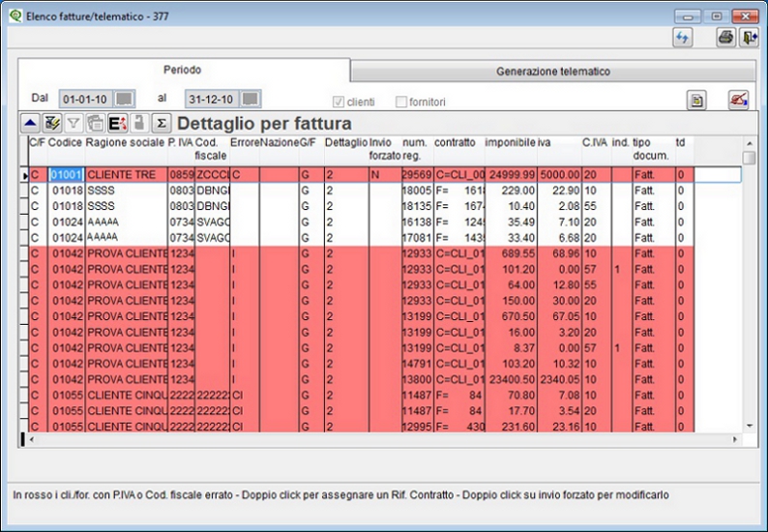Click the printer icon
The width and height of the screenshot is (768, 532).
(x=725, y=37)
